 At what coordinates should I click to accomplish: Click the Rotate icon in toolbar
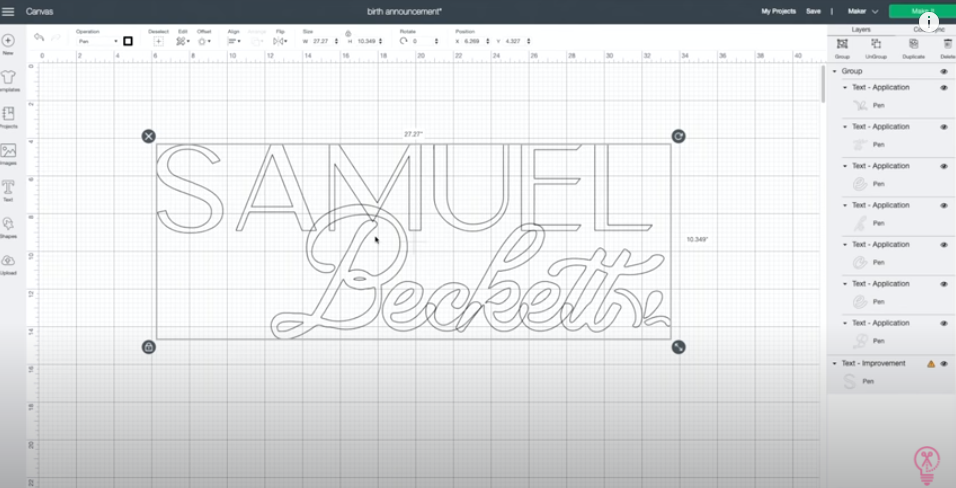(404, 41)
